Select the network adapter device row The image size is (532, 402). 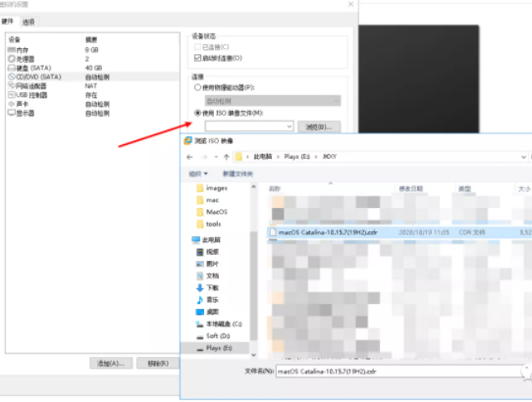tap(93, 86)
